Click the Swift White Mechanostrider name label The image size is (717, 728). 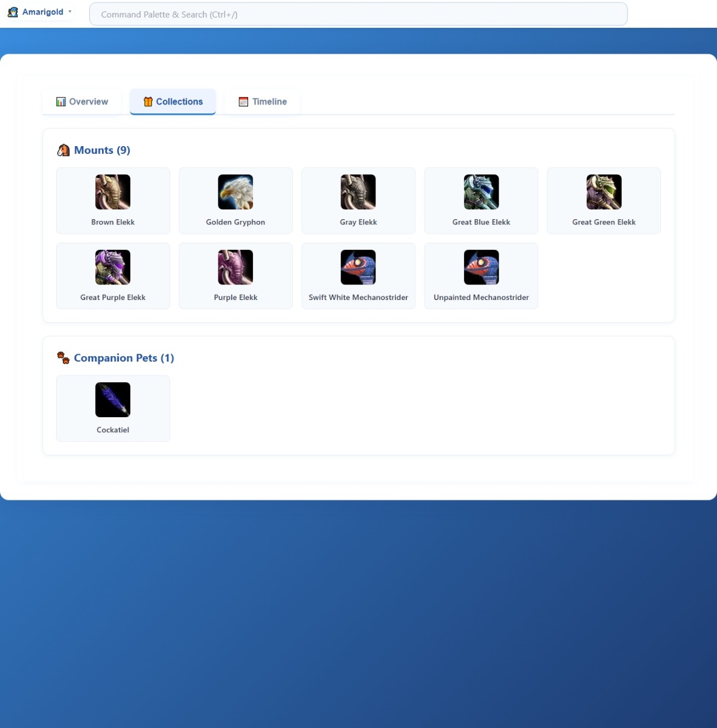[358, 298]
